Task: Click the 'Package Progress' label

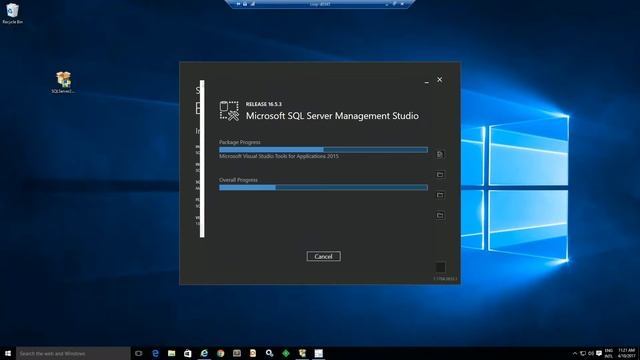Action: coord(240,142)
